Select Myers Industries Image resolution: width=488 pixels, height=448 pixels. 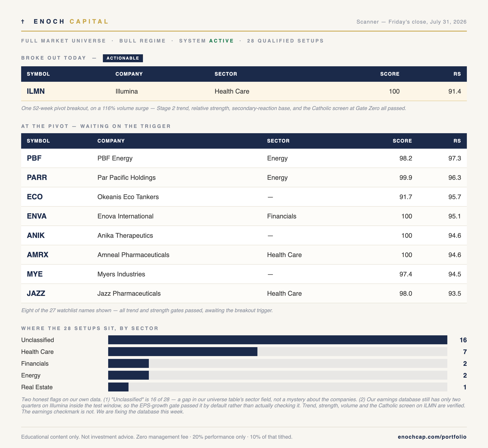(121, 274)
